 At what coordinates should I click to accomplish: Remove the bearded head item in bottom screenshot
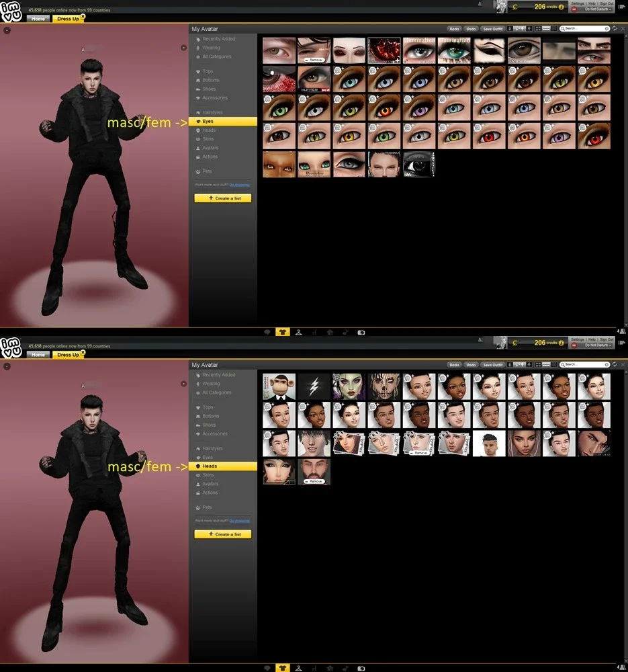click(314, 482)
